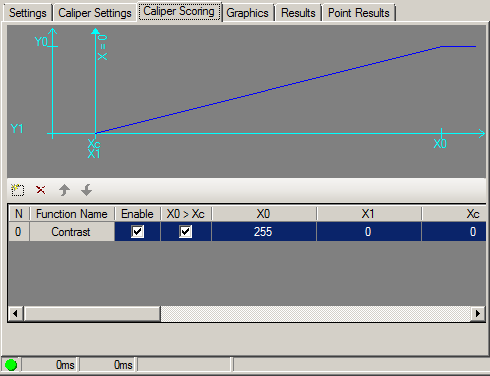Move scoring function down
Screen dimensions: 490x376
click(87, 190)
